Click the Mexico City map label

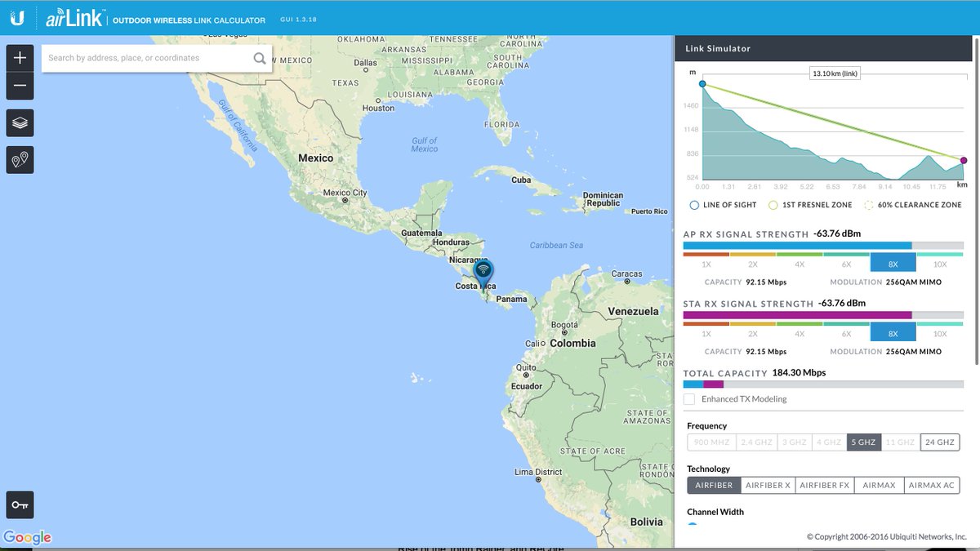pyautogui.click(x=346, y=193)
